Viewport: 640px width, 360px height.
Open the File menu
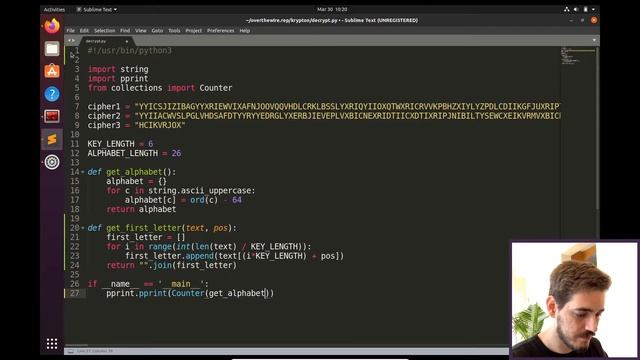[71, 31]
